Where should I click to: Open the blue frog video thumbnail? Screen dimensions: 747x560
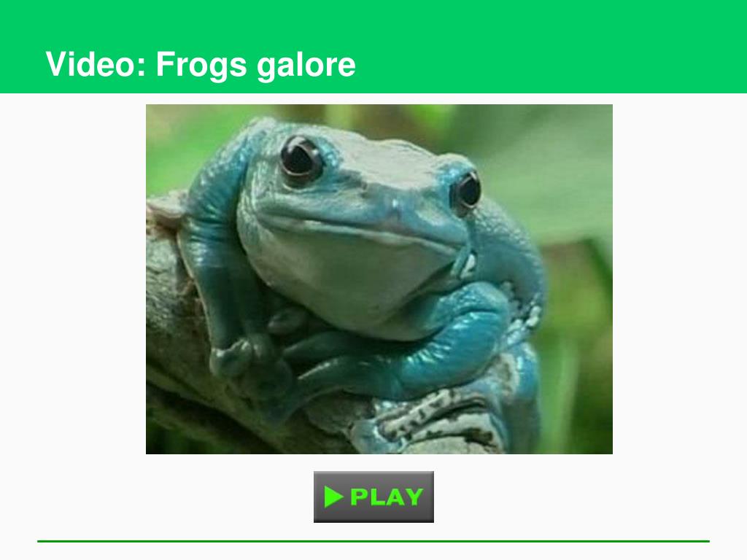[x=379, y=279]
